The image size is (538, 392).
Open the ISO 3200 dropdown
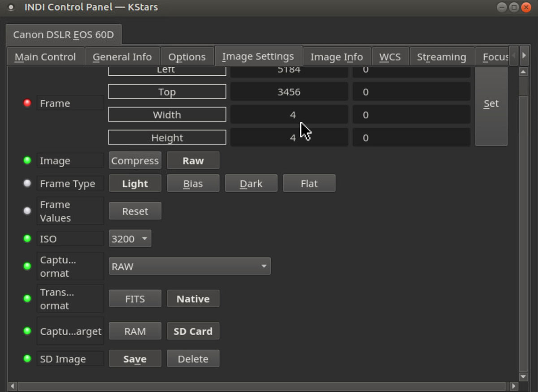click(130, 239)
